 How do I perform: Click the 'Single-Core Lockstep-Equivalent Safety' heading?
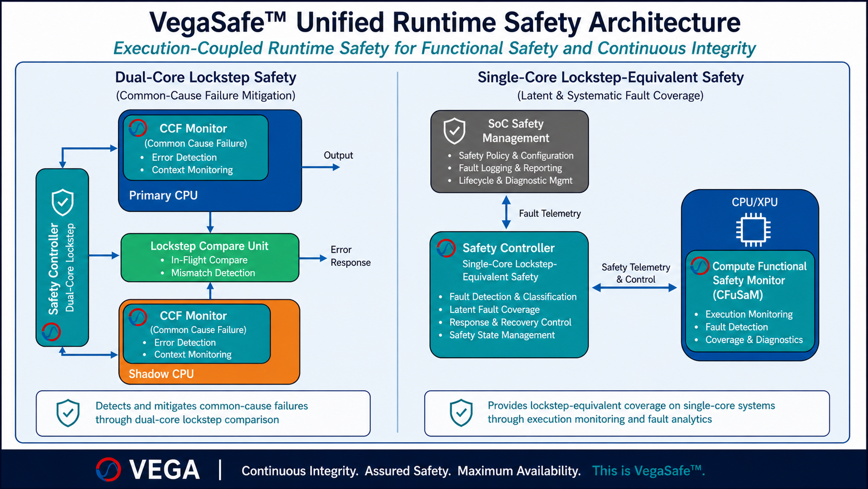tap(611, 77)
